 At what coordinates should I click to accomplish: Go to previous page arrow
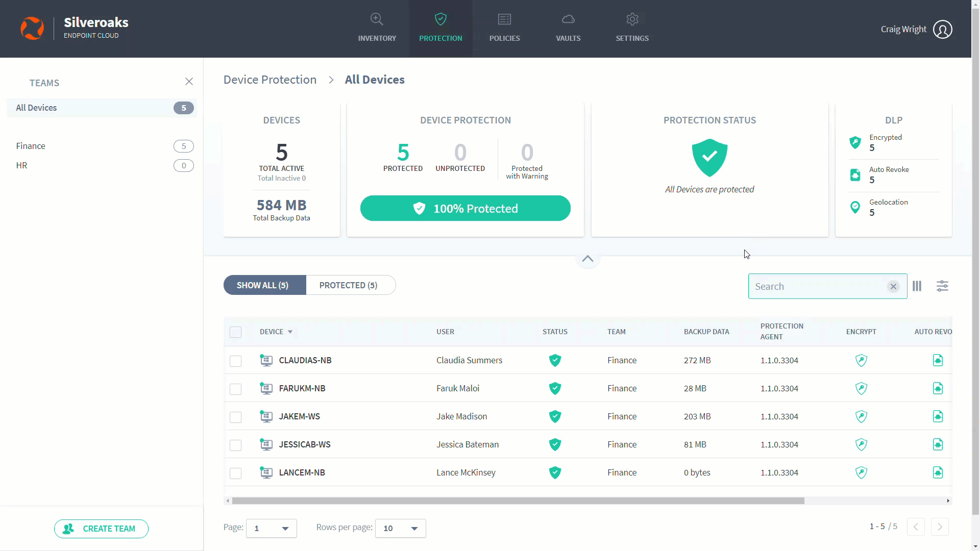[x=916, y=527]
